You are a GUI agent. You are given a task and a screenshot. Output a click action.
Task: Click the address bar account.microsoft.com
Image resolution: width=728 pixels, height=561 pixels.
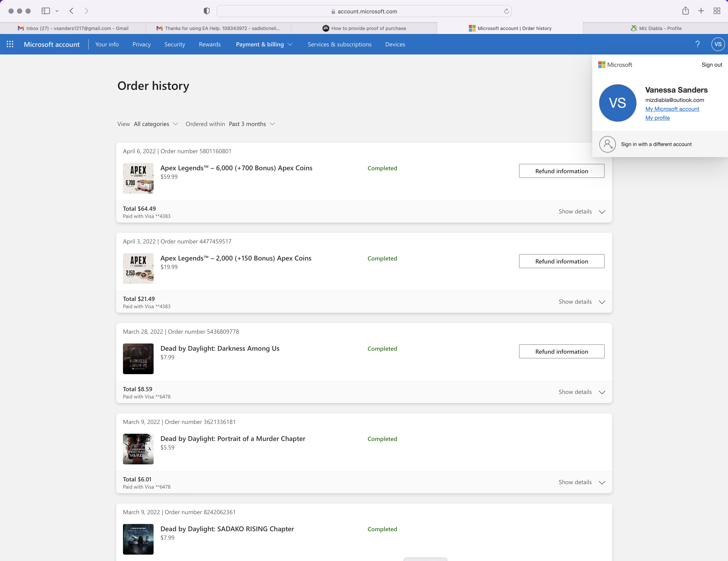click(364, 11)
